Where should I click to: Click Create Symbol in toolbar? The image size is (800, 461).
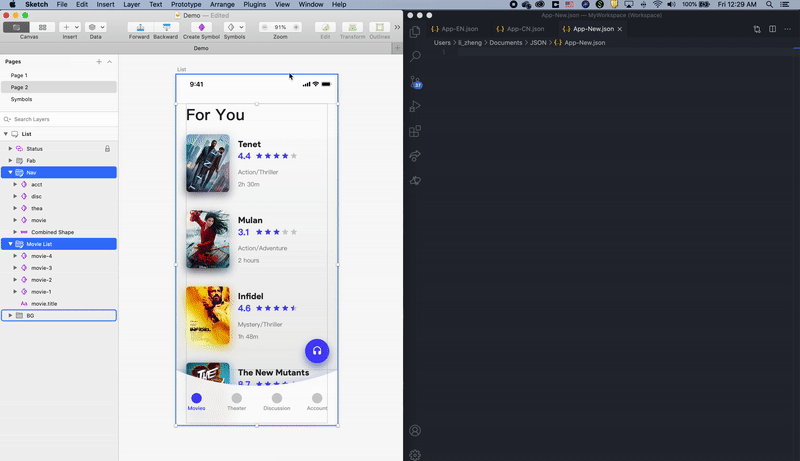[201, 27]
